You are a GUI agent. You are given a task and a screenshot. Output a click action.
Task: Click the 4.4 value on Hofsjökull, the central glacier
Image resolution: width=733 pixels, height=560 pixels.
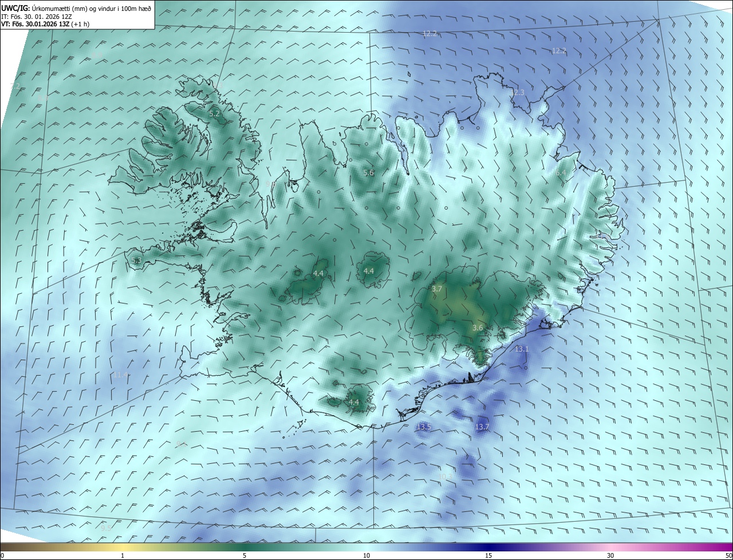[369, 271]
